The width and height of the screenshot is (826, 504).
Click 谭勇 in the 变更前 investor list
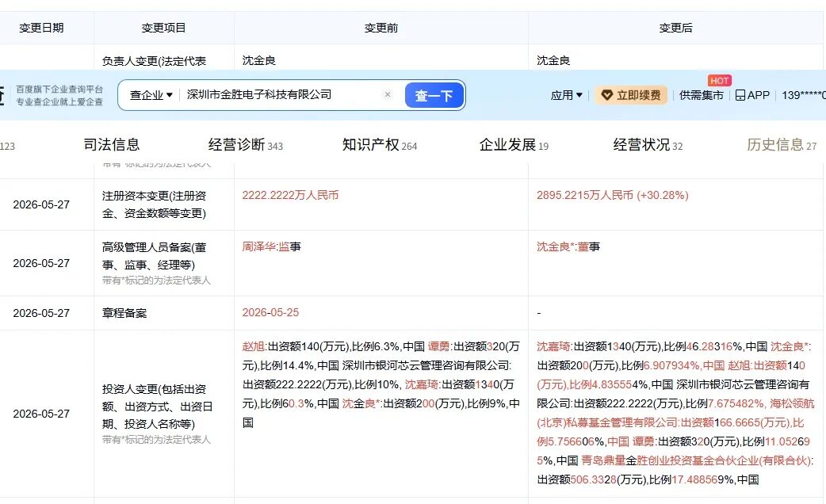click(438, 346)
